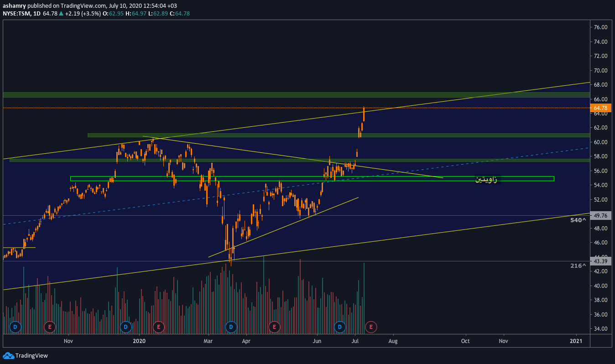Click the NYSE:TSM symbol in header
Image resolution: width=615 pixels, height=364 pixels.
click(16, 14)
